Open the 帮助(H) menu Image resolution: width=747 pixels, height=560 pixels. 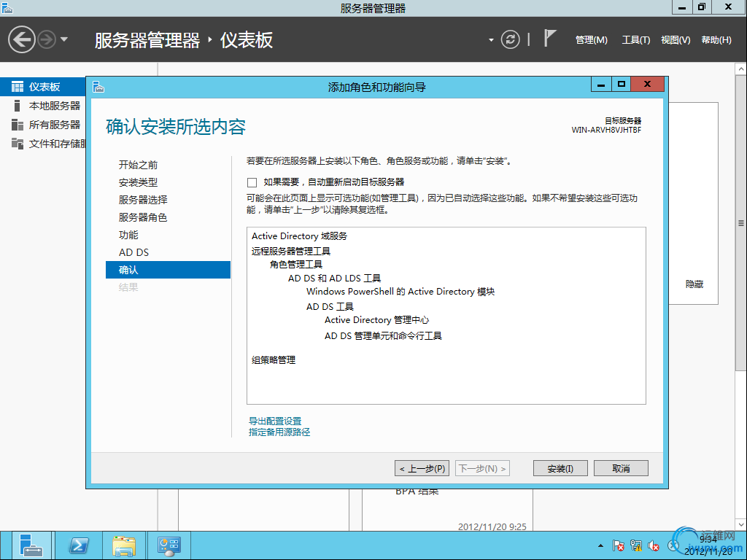pyautogui.click(x=716, y=40)
